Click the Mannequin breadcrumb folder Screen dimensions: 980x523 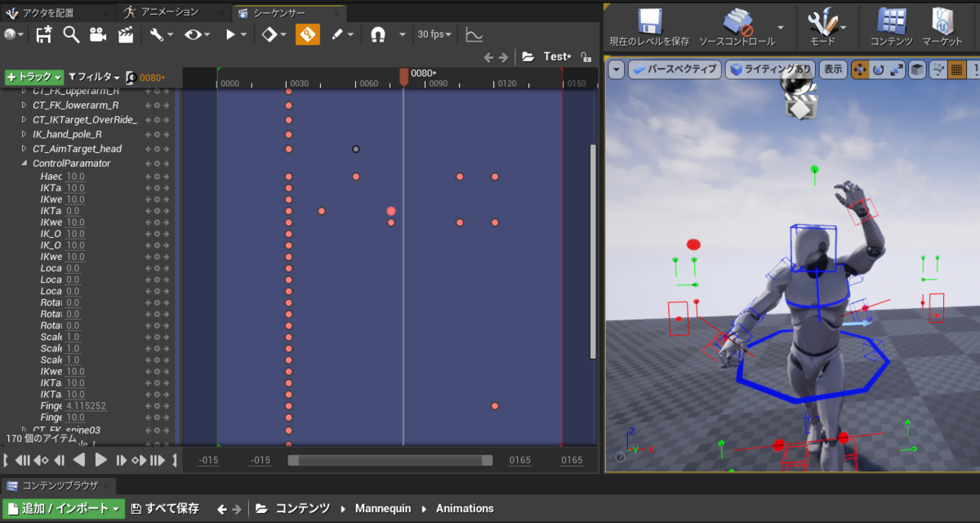coord(383,508)
